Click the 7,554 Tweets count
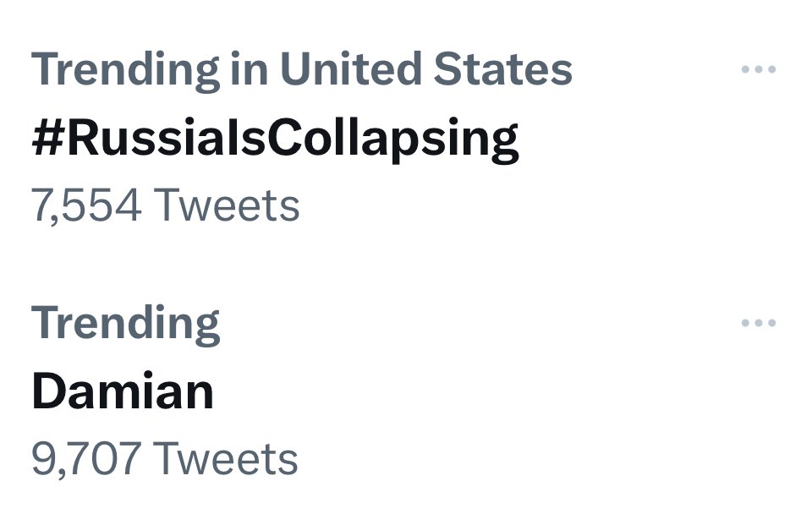812x514 pixels. [165, 206]
